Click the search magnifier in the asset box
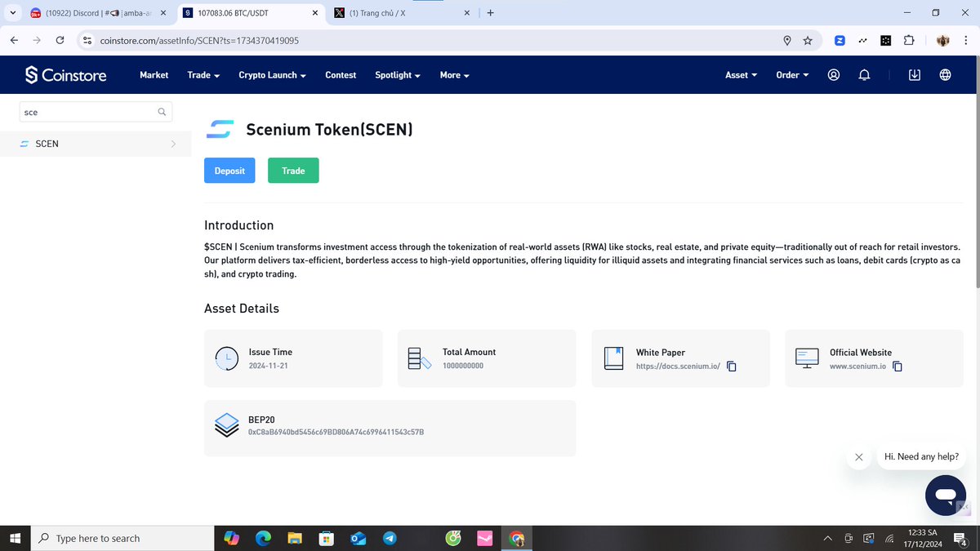Viewport: 980px width, 551px height. point(162,112)
